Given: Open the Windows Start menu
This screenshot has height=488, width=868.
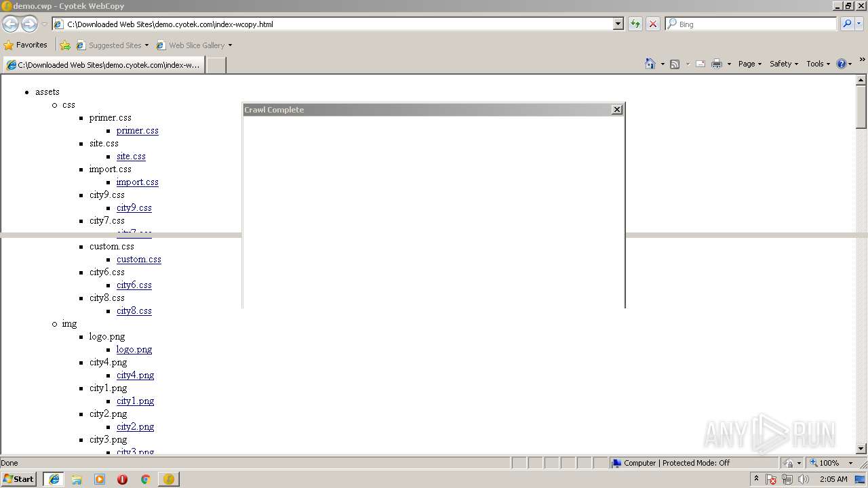Looking at the screenshot, I should [18, 479].
